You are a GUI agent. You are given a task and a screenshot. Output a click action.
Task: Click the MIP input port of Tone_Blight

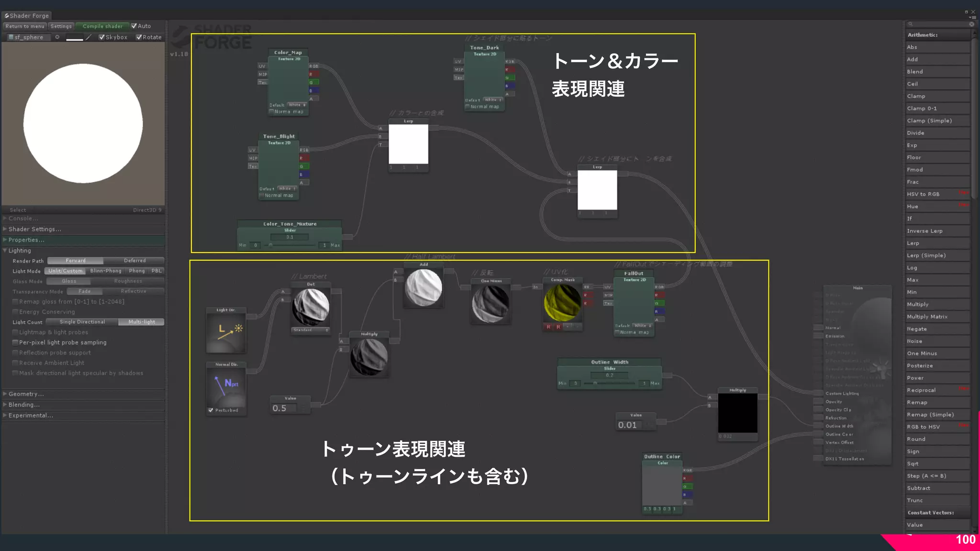pos(253,158)
